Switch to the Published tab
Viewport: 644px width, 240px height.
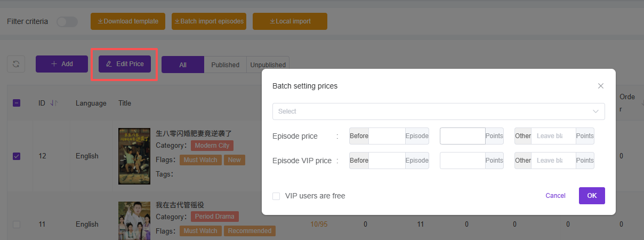(225, 65)
